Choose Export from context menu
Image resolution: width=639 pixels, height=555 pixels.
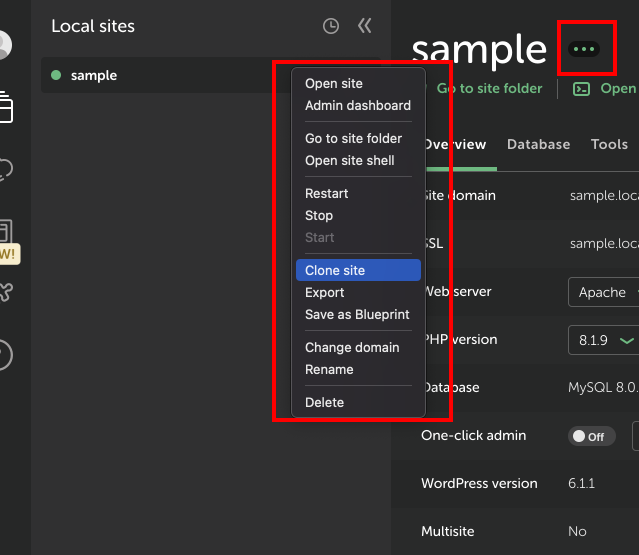pyautogui.click(x=358, y=293)
